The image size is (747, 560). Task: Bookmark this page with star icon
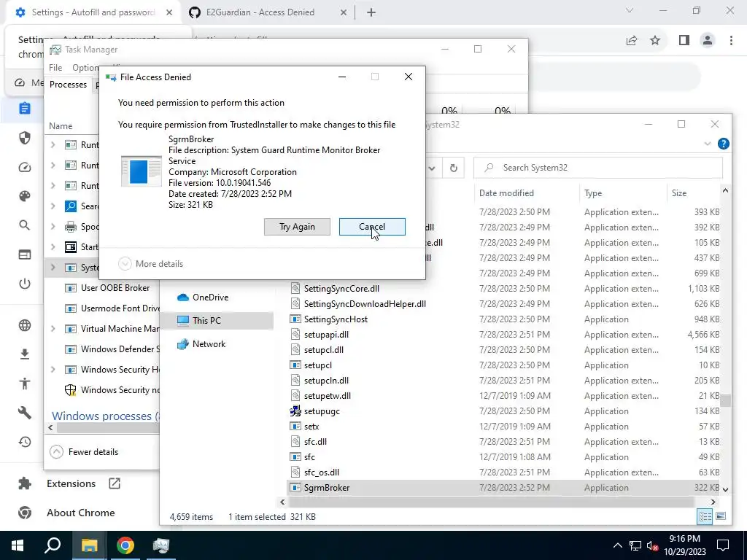pos(655,41)
